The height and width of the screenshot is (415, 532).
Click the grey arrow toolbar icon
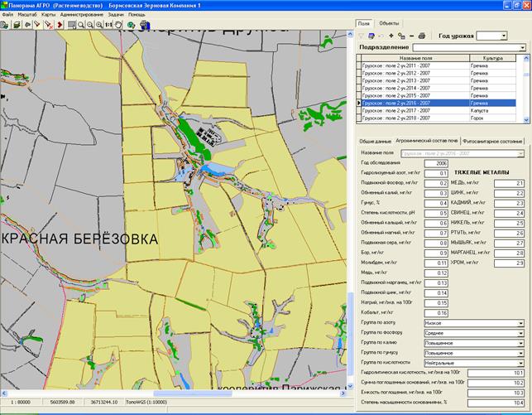[x=27, y=25]
